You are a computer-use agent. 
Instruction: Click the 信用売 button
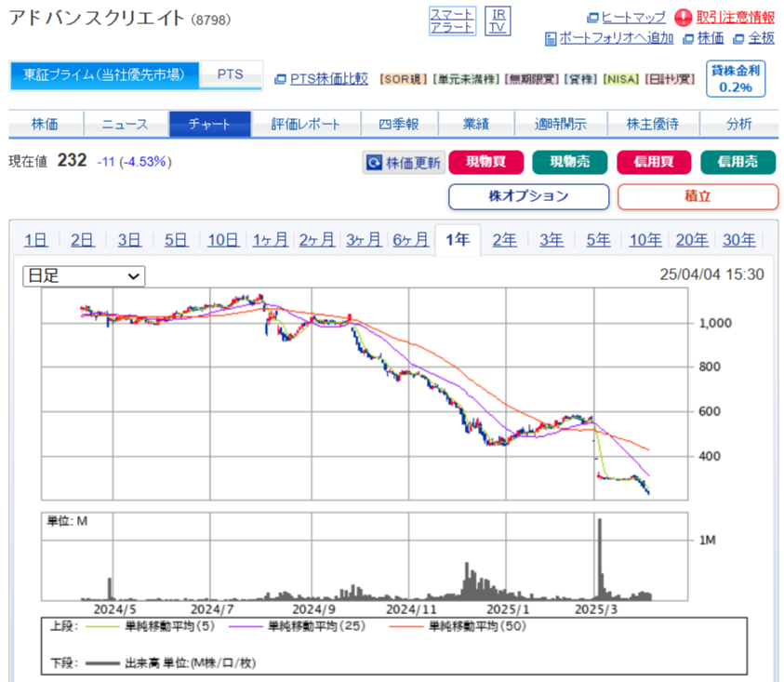(738, 162)
